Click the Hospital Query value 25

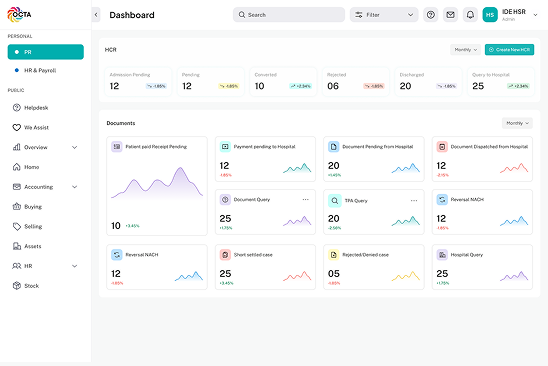tap(442, 274)
